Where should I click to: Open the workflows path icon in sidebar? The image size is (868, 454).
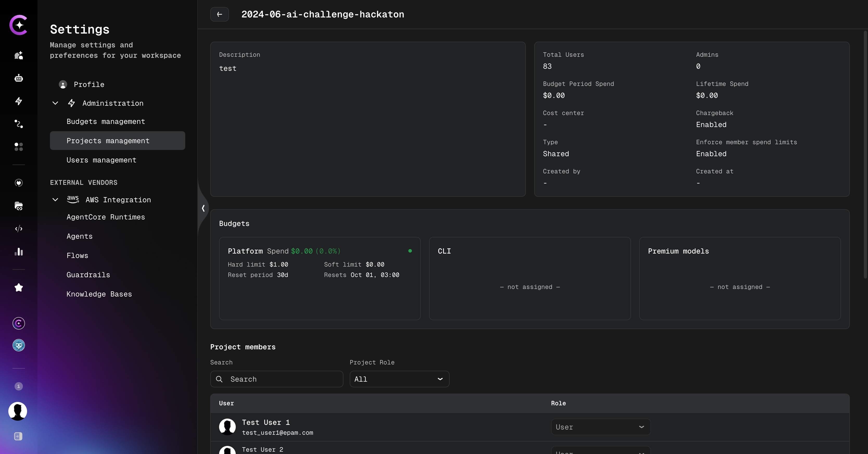click(18, 124)
